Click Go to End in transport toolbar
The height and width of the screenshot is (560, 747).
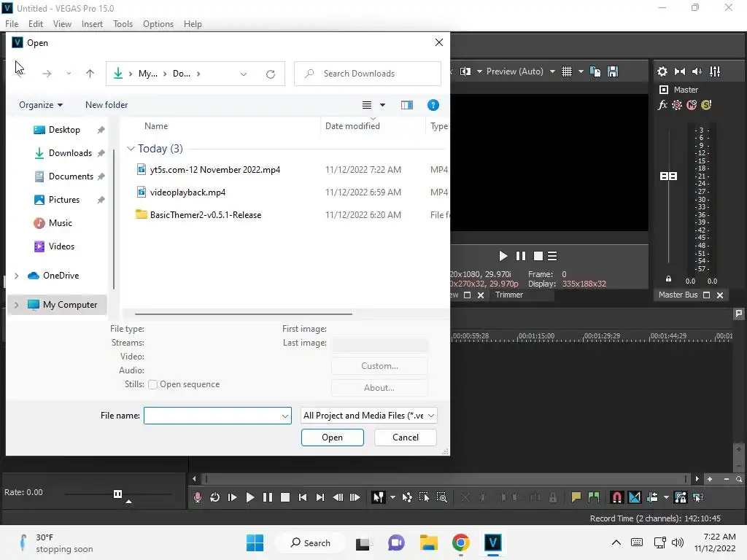[x=320, y=497]
